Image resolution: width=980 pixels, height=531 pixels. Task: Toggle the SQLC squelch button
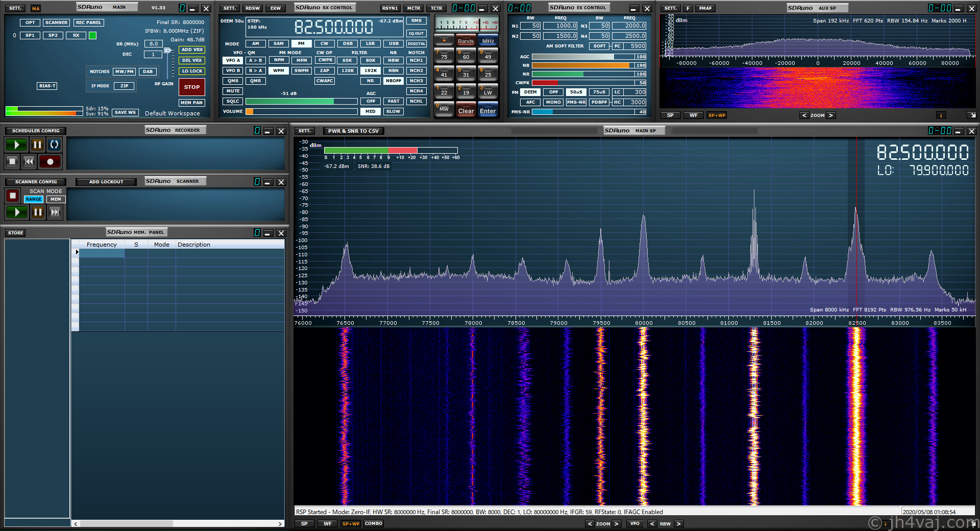(x=233, y=101)
